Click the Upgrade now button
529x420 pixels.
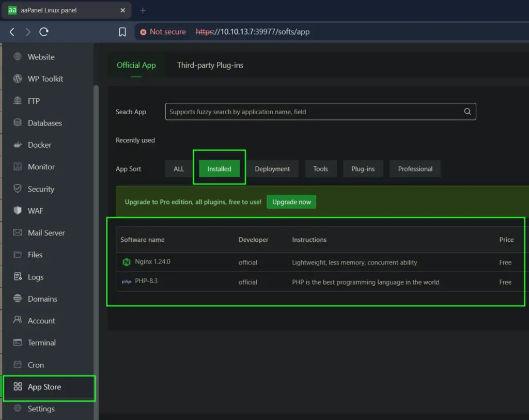tap(291, 202)
